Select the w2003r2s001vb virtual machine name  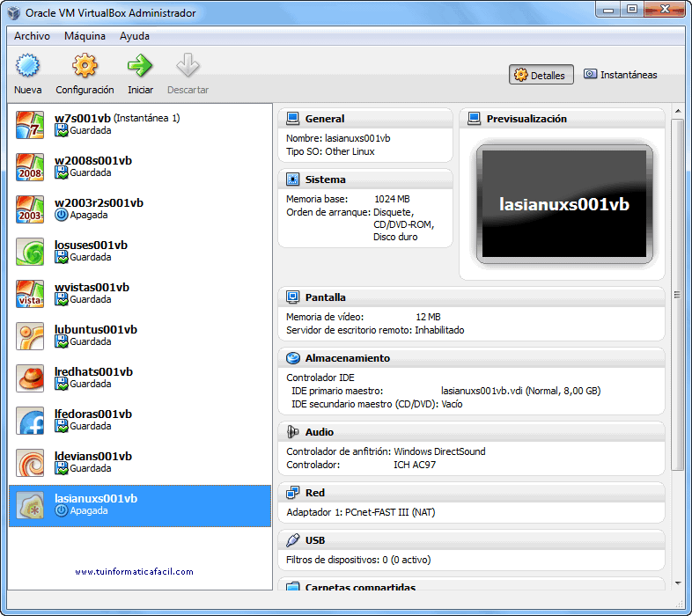[x=99, y=203]
